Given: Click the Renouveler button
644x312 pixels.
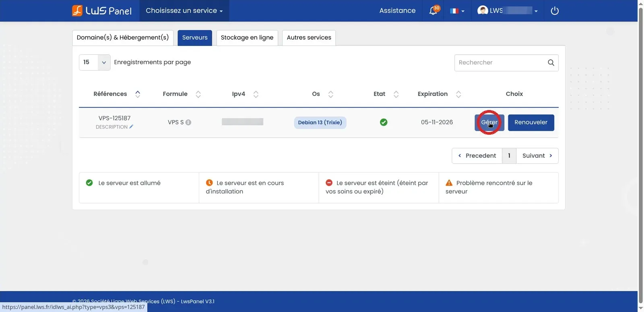Looking at the screenshot, I should coord(531,123).
